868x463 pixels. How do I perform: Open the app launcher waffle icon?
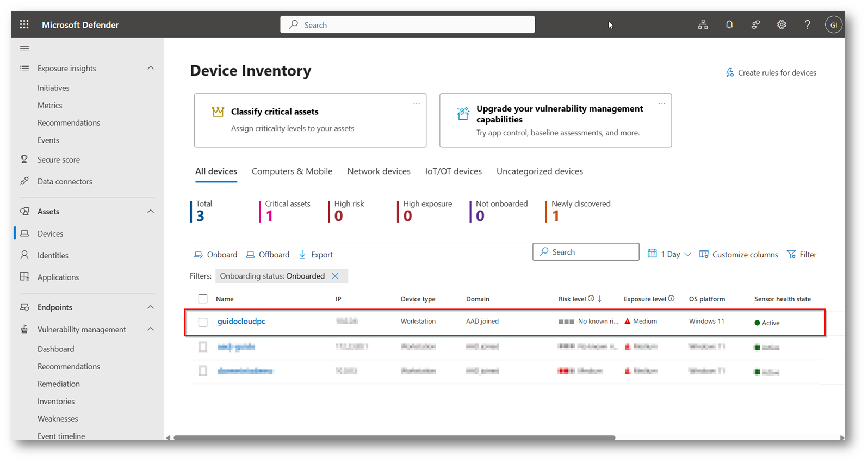point(24,24)
